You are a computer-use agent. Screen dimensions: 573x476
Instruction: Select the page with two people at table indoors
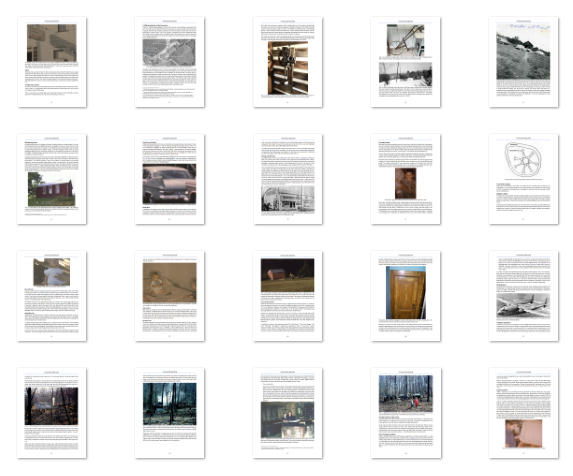pos(288,413)
